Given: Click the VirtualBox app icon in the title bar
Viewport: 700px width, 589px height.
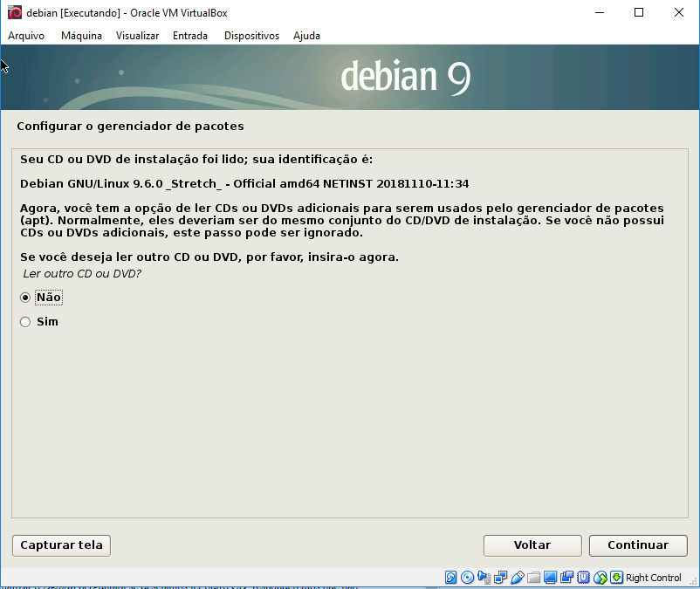Looking at the screenshot, I should point(15,12).
